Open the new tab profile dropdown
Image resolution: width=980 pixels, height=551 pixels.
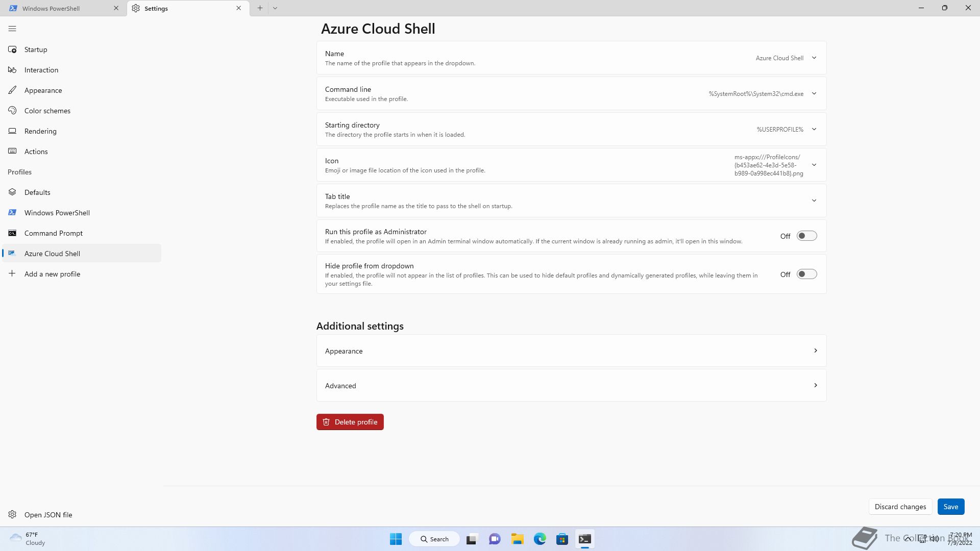click(x=275, y=8)
